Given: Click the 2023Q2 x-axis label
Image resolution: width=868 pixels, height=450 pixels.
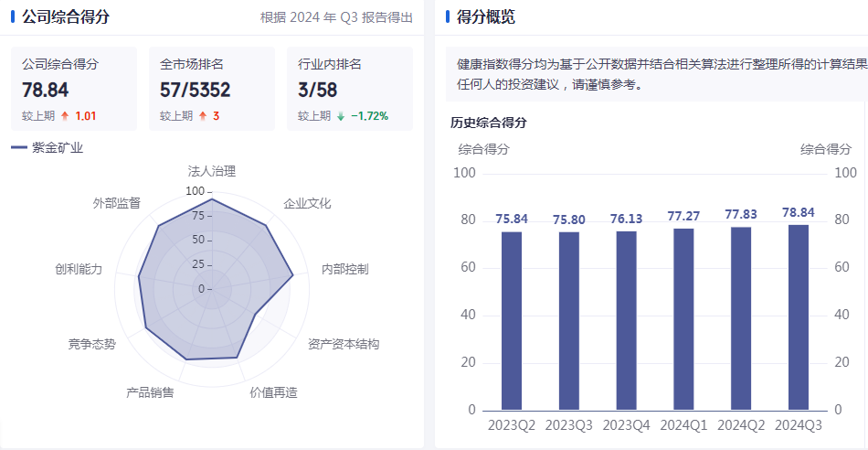Looking at the screenshot, I should tap(512, 425).
